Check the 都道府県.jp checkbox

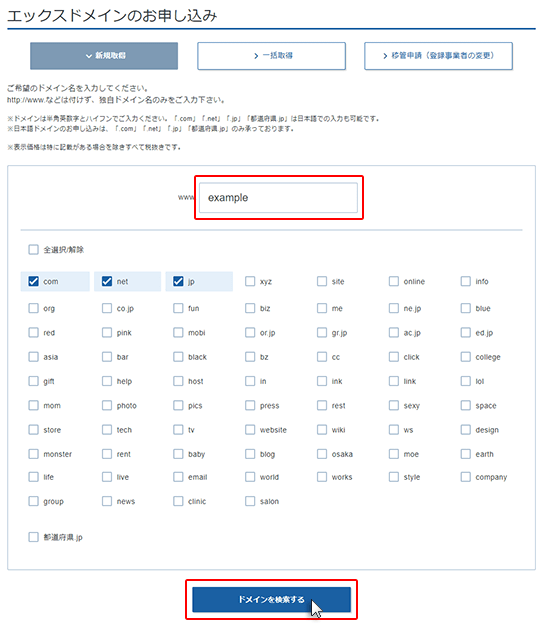coord(34,537)
